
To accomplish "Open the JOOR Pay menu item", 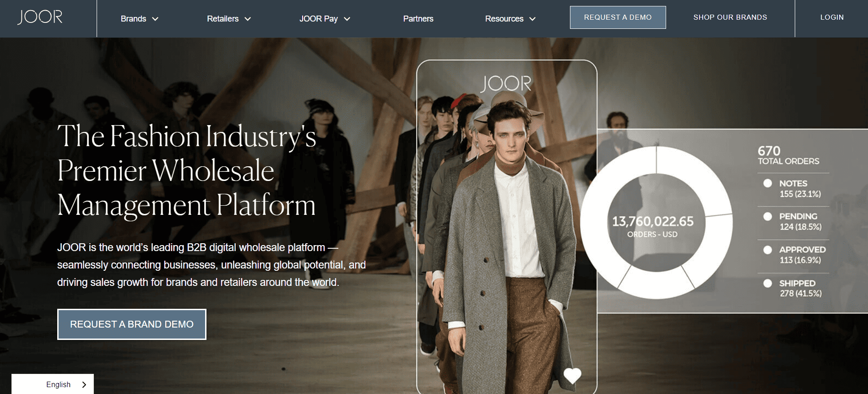I will (x=319, y=19).
